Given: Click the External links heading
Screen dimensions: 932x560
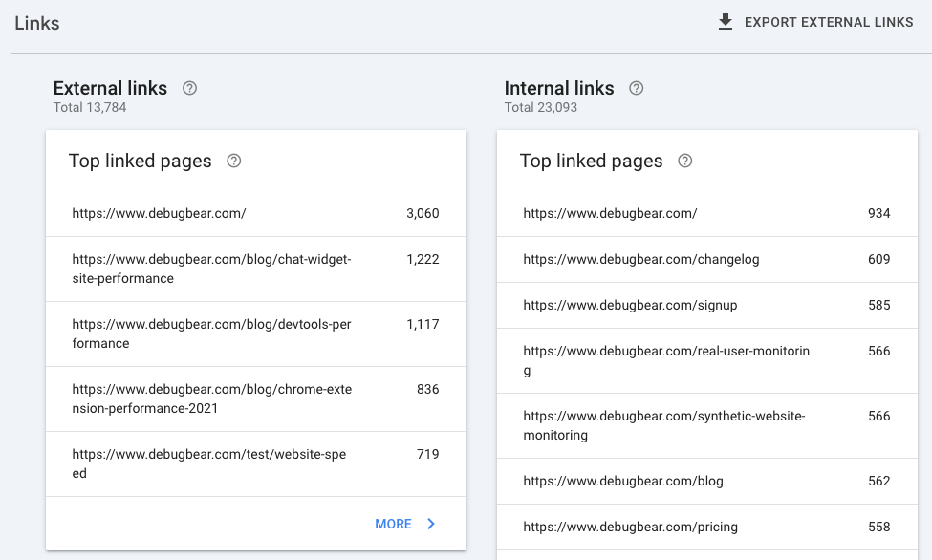Looking at the screenshot, I should [110, 88].
